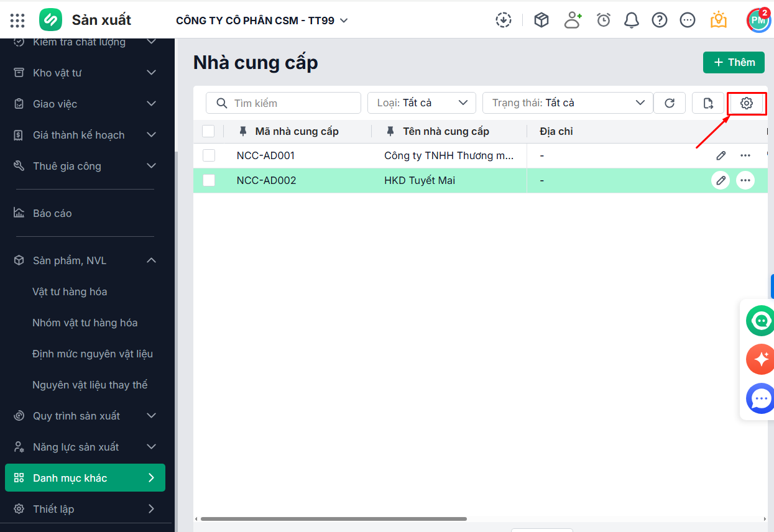Open the company selector CÔNG TY CỔ PHẦN CSM
The width and height of the screenshot is (774, 532).
(262, 21)
